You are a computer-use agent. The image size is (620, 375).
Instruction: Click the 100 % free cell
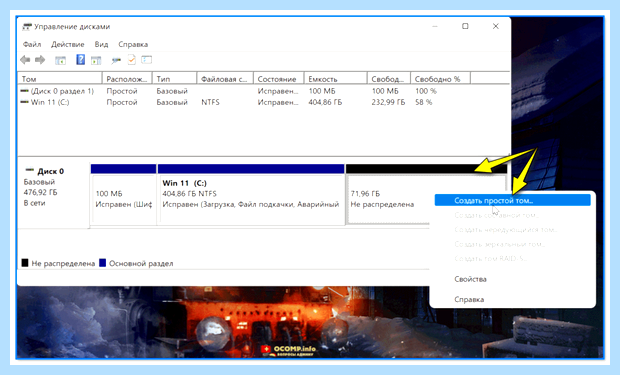tap(426, 91)
